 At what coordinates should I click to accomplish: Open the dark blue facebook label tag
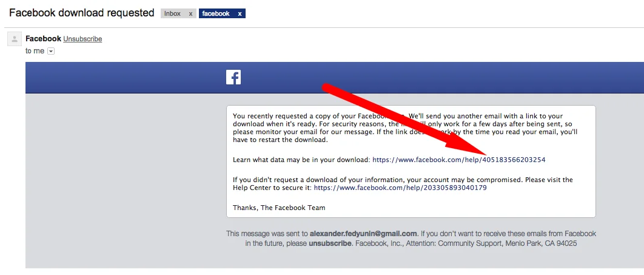[216, 13]
